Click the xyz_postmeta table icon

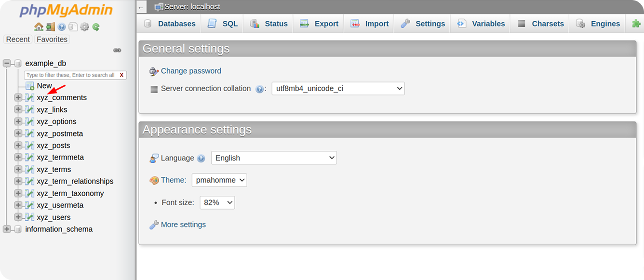pyautogui.click(x=29, y=133)
